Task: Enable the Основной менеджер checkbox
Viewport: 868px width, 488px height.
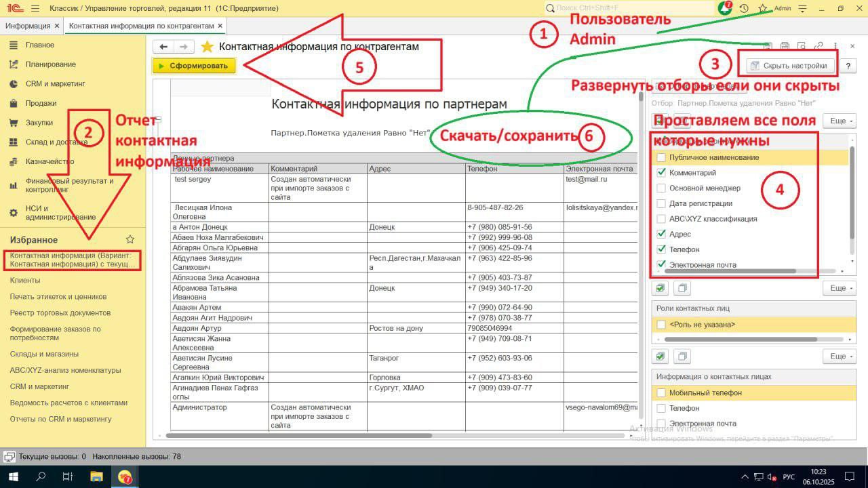Action: coord(661,188)
